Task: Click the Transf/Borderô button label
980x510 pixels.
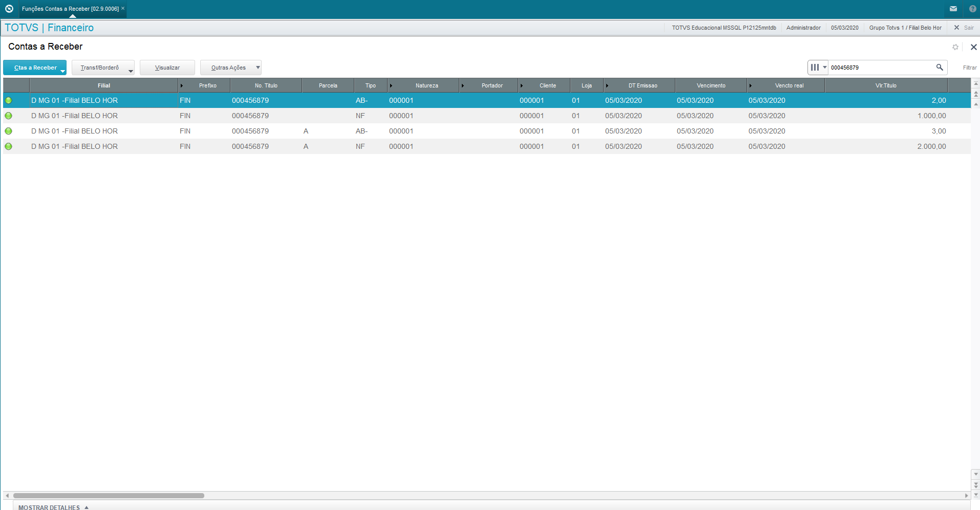Action: coord(99,68)
